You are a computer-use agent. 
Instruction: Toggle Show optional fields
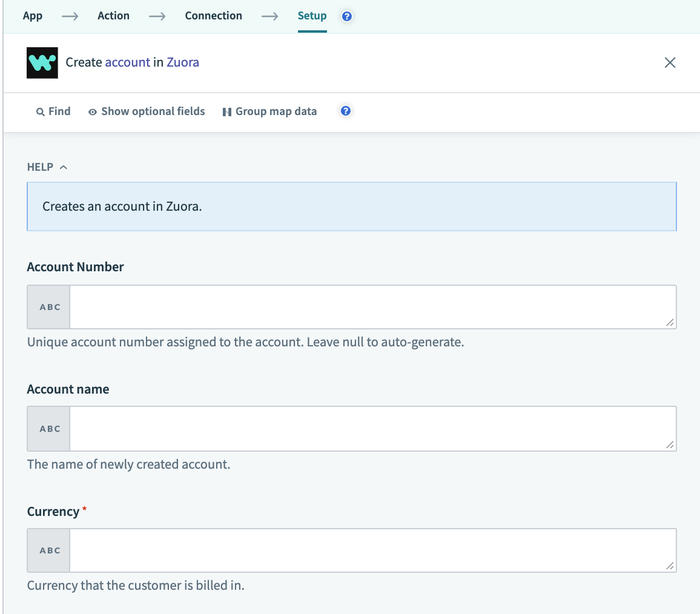(153, 111)
